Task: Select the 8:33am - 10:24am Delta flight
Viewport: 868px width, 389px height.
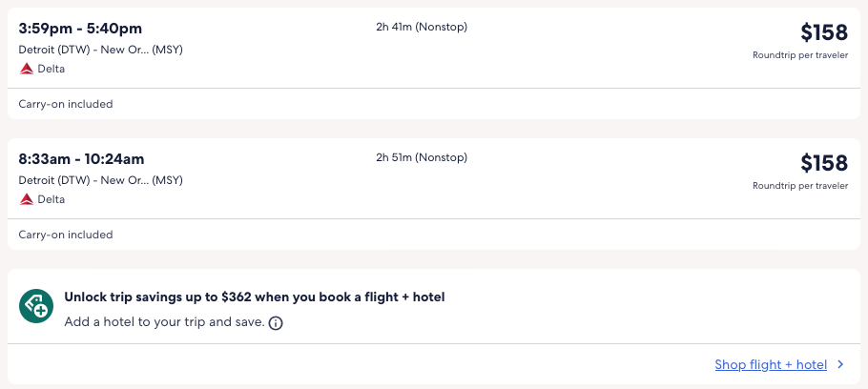Action: [81, 158]
